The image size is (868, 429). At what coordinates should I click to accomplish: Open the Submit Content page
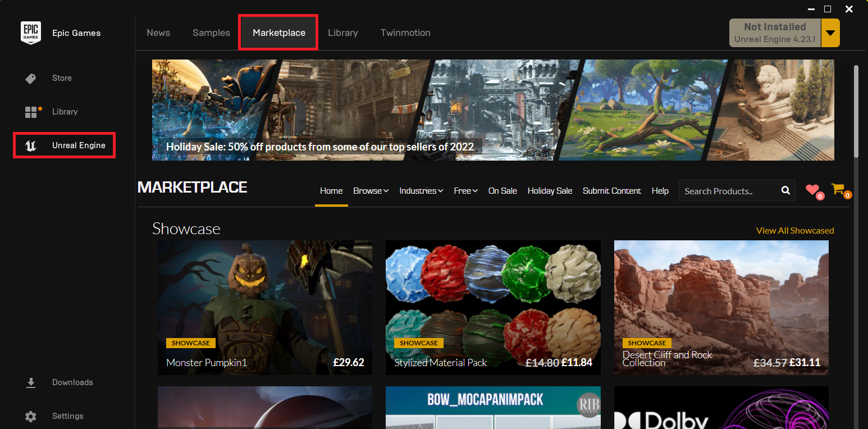point(611,191)
